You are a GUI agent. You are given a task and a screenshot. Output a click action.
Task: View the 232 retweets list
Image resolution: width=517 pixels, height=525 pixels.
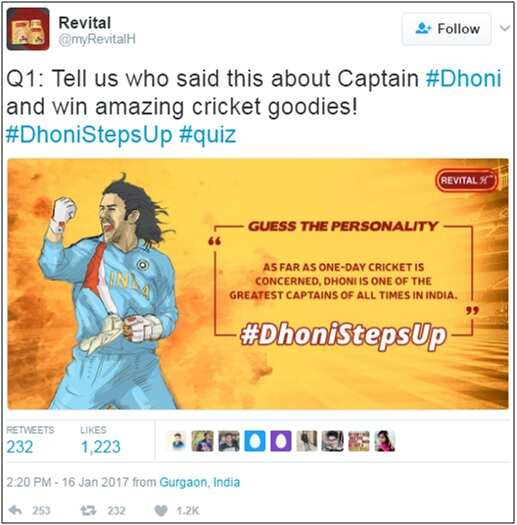pyautogui.click(x=30, y=440)
